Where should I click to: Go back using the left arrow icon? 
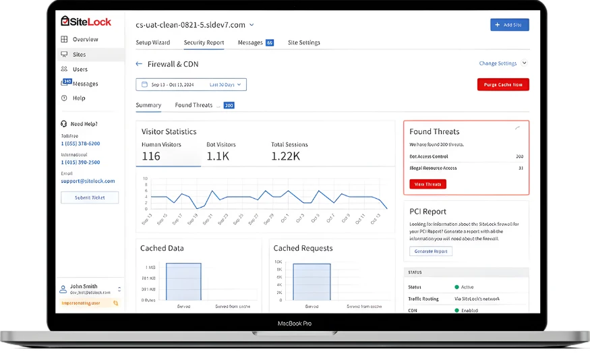[139, 64]
